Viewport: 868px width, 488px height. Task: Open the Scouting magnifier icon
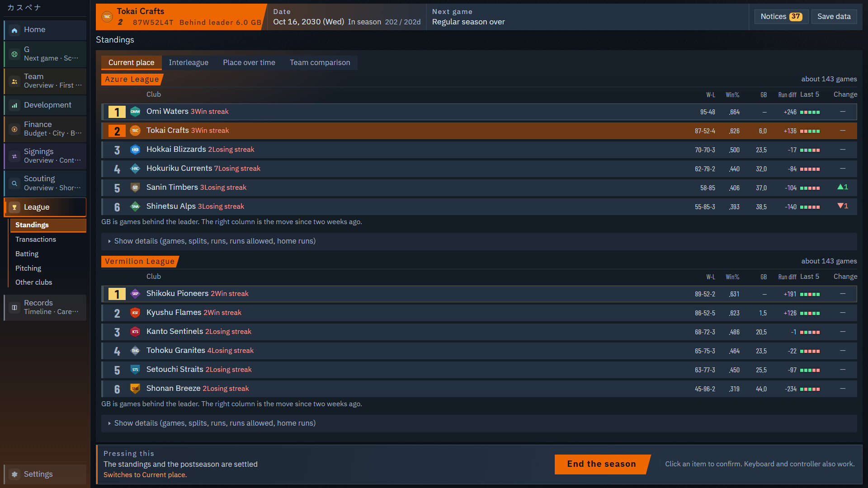click(x=14, y=183)
